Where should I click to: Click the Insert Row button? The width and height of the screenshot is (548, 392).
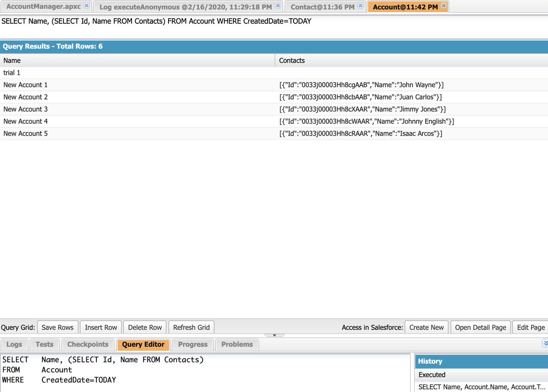(101, 327)
